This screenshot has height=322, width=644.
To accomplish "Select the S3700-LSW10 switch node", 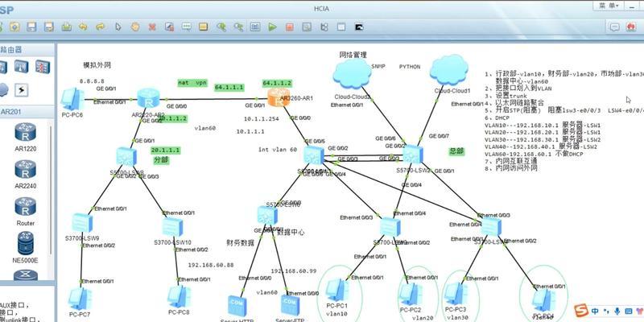I will click(x=172, y=227).
